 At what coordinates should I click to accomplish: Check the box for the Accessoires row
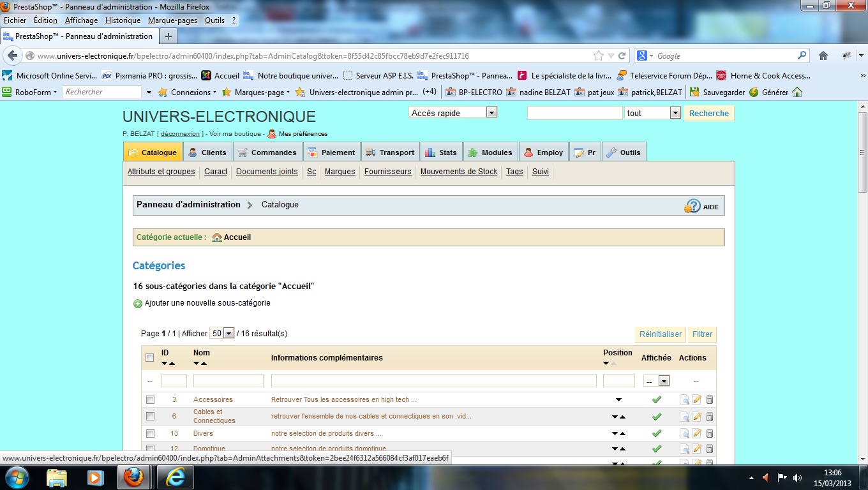tap(150, 400)
